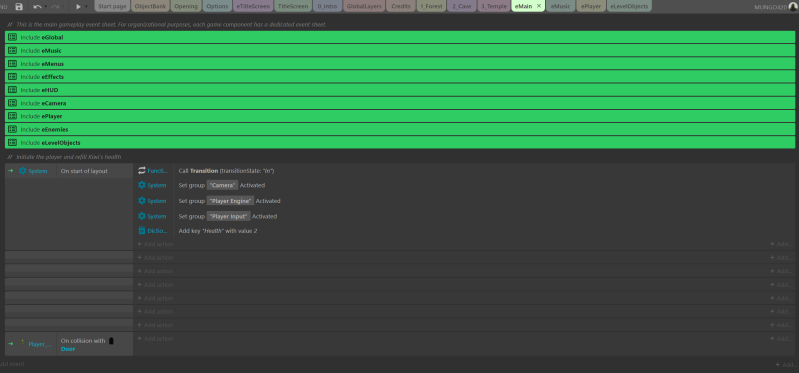The height and width of the screenshot is (373, 799).
Task: Click the Function call action icon
Action: click(142, 171)
